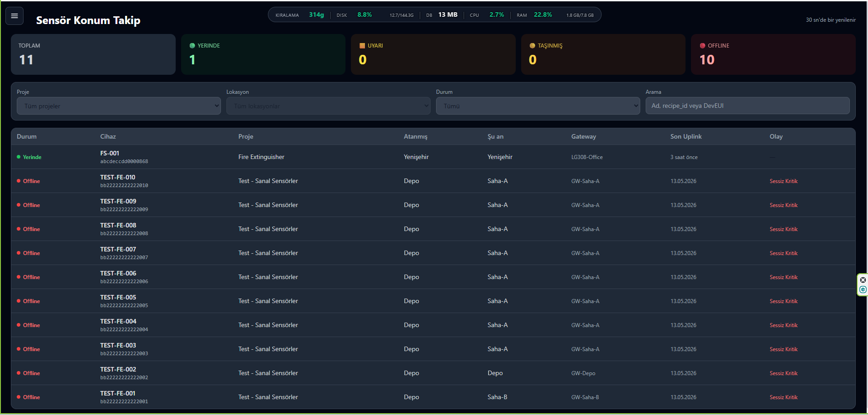Click the 'Yerinde' status of FS-001
This screenshot has height=415, width=868.
pos(29,157)
